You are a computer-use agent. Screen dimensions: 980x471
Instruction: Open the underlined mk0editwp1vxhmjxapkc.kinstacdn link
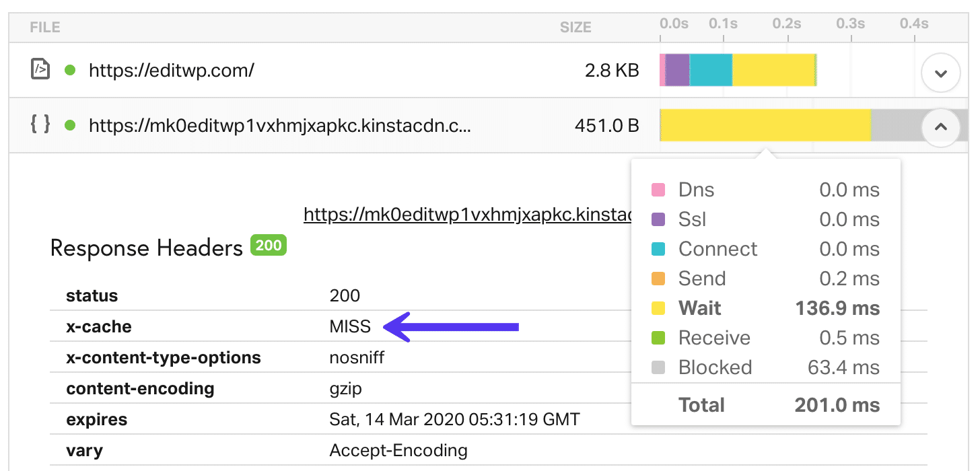(x=467, y=215)
